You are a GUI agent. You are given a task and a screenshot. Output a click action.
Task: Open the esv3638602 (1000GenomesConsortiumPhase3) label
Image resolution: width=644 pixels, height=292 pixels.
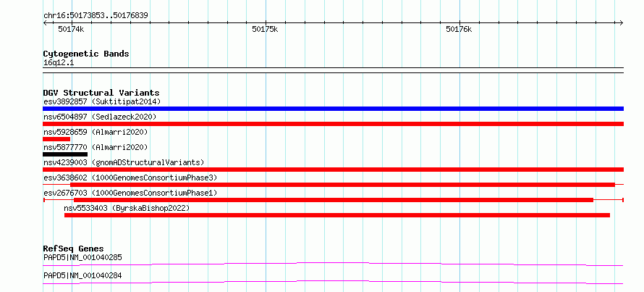pyautogui.click(x=130, y=178)
